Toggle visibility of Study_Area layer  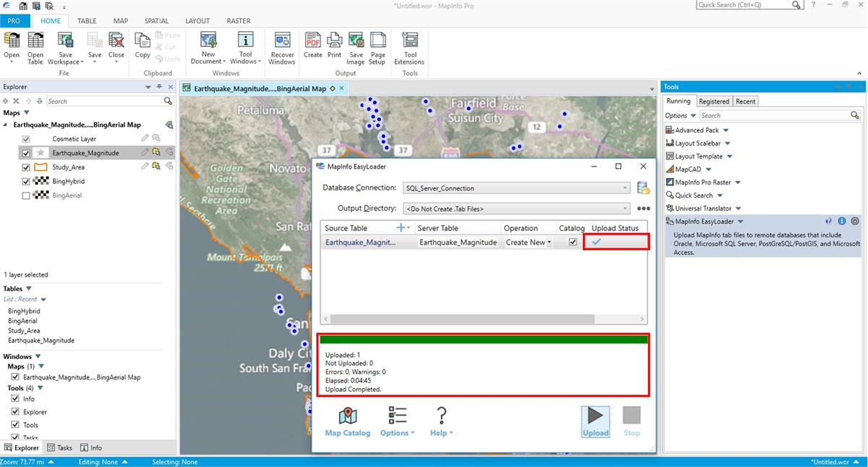[27, 167]
